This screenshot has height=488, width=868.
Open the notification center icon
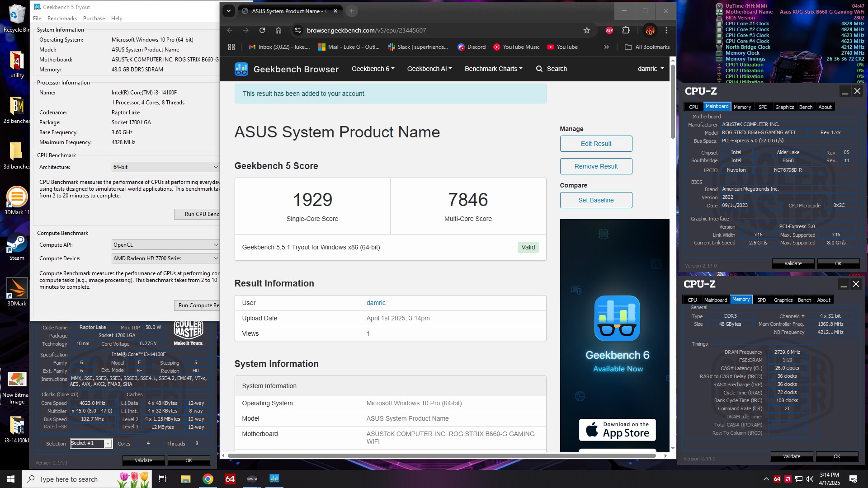click(x=853, y=479)
